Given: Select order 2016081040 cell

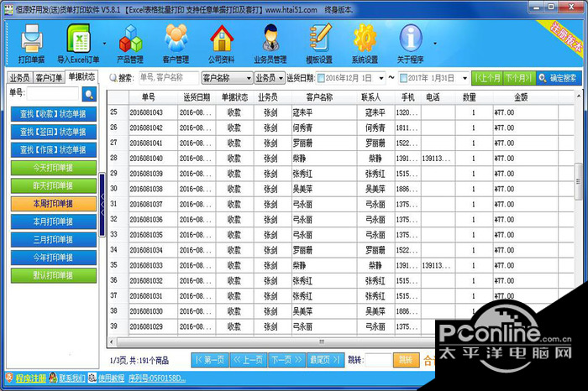Looking at the screenshot, I should [154, 159].
